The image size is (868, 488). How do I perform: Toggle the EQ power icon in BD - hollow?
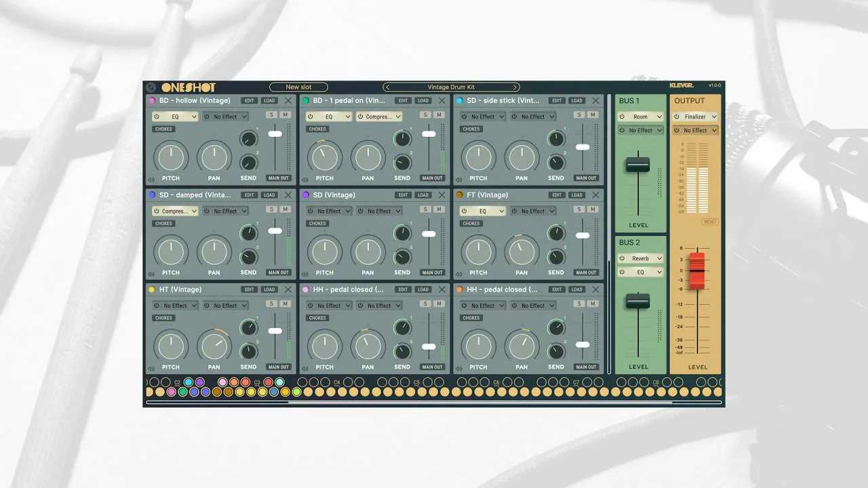coord(157,117)
